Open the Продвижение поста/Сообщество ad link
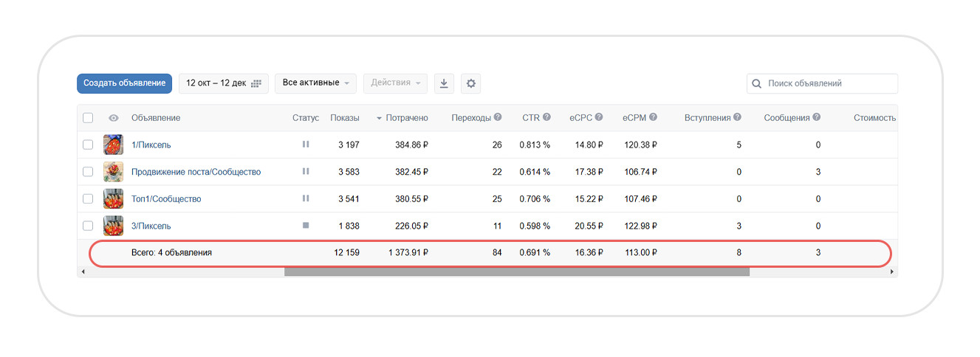Viewport: 980px width, 357px height. tap(196, 172)
